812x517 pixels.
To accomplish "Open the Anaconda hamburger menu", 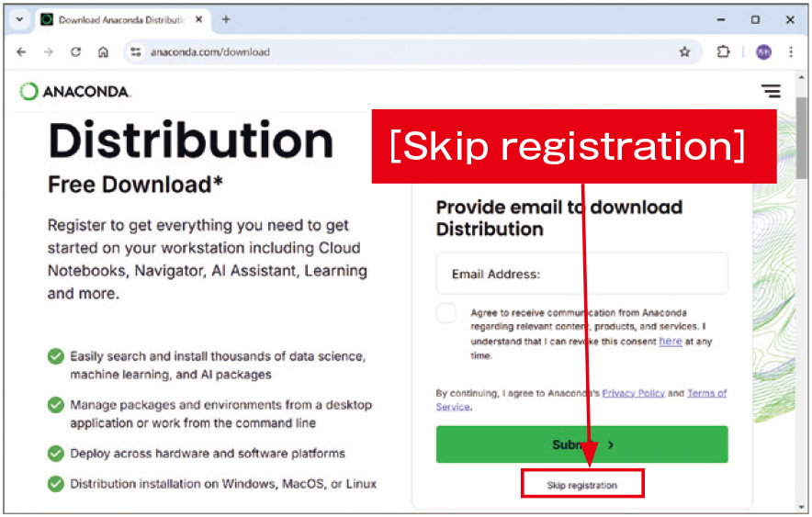I will point(771,91).
